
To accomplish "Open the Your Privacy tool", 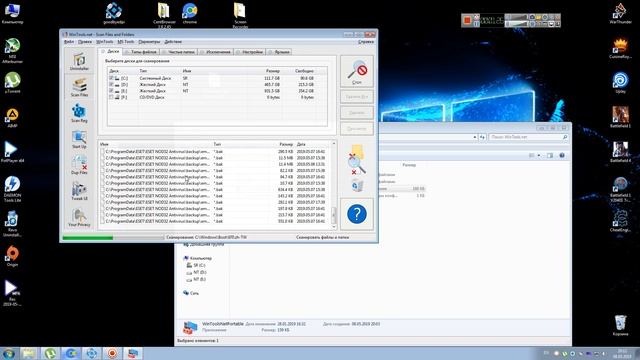I will click(x=79, y=217).
